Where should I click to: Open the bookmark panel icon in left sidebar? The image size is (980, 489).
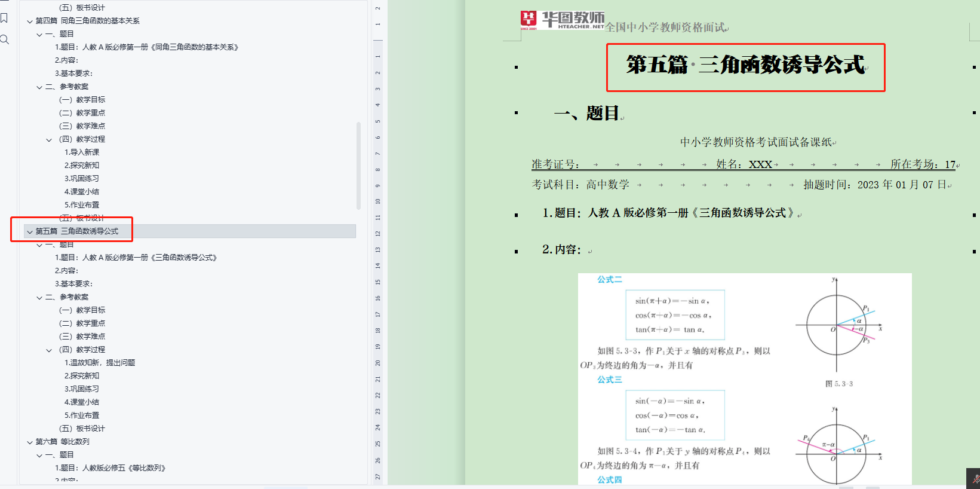tap(4, 18)
